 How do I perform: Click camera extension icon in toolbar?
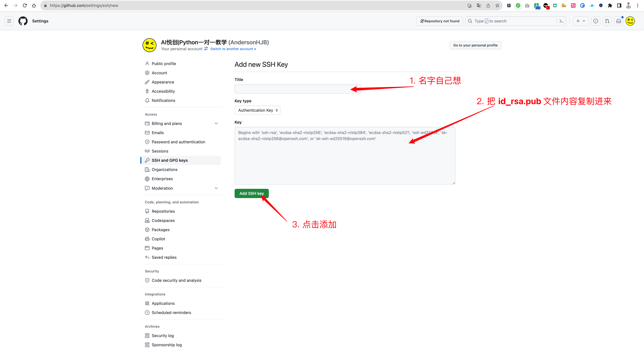pyautogui.click(x=527, y=5)
